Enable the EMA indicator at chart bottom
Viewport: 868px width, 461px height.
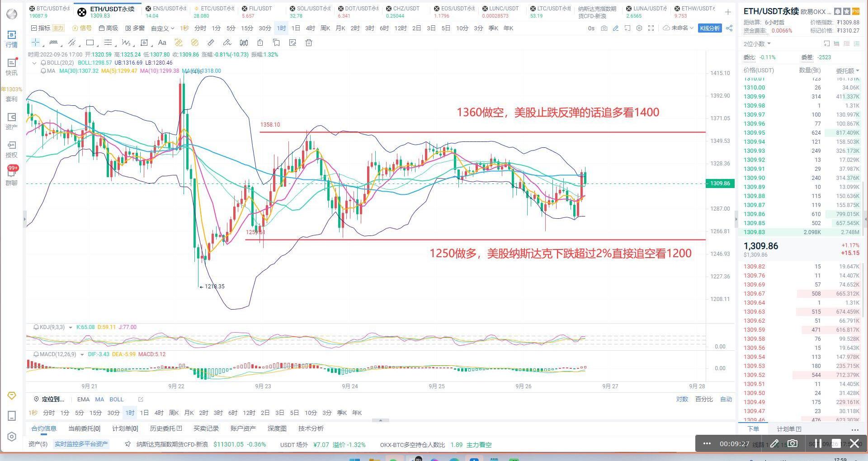click(83, 399)
